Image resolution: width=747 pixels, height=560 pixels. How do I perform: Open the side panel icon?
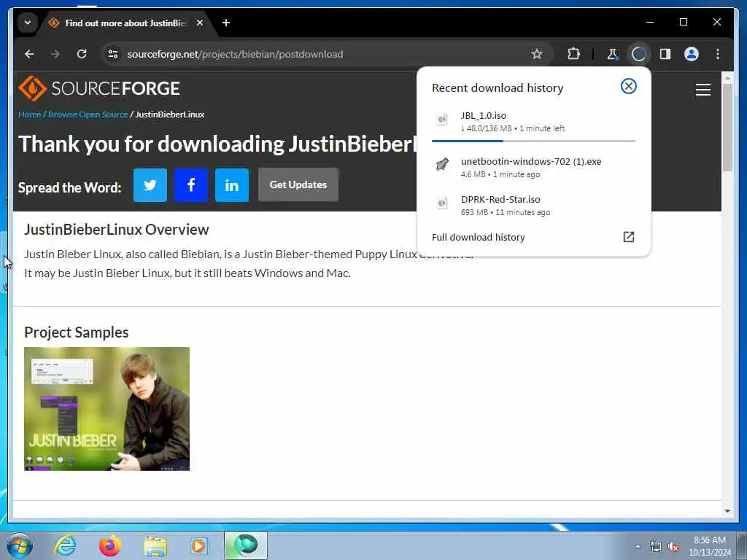click(665, 54)
